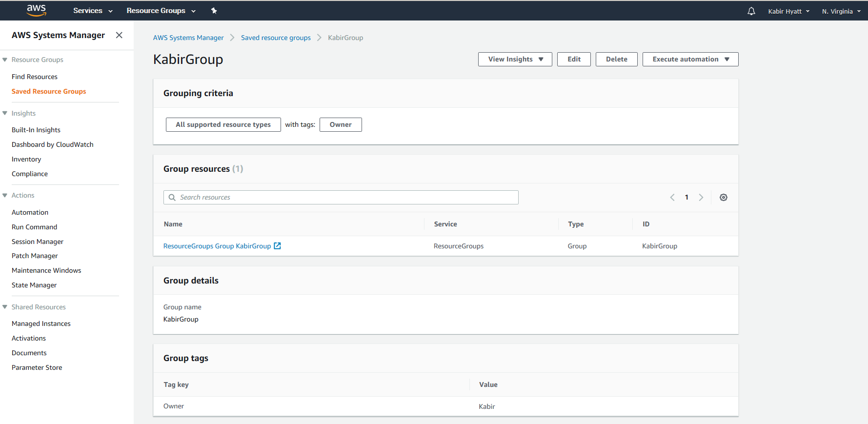Open Run Command in sidebar
Viewport: 868px width, 424px height.
point(35,227)
